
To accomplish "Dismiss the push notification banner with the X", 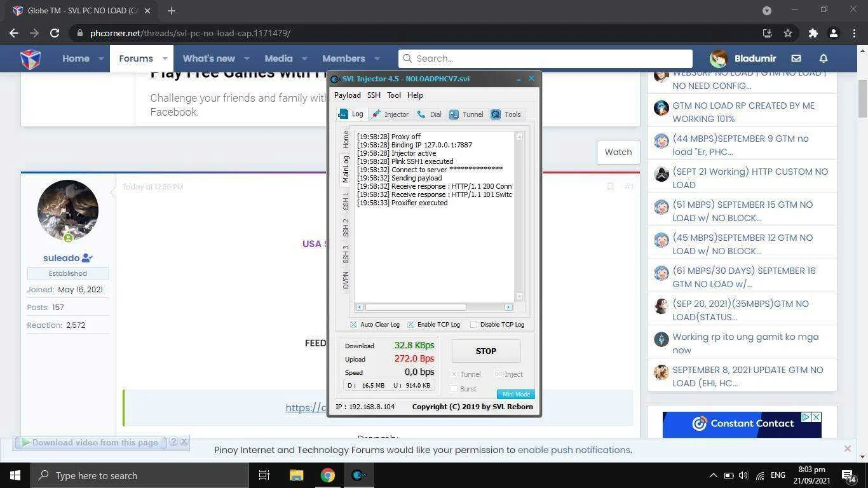I will click(x=847, y=449).
